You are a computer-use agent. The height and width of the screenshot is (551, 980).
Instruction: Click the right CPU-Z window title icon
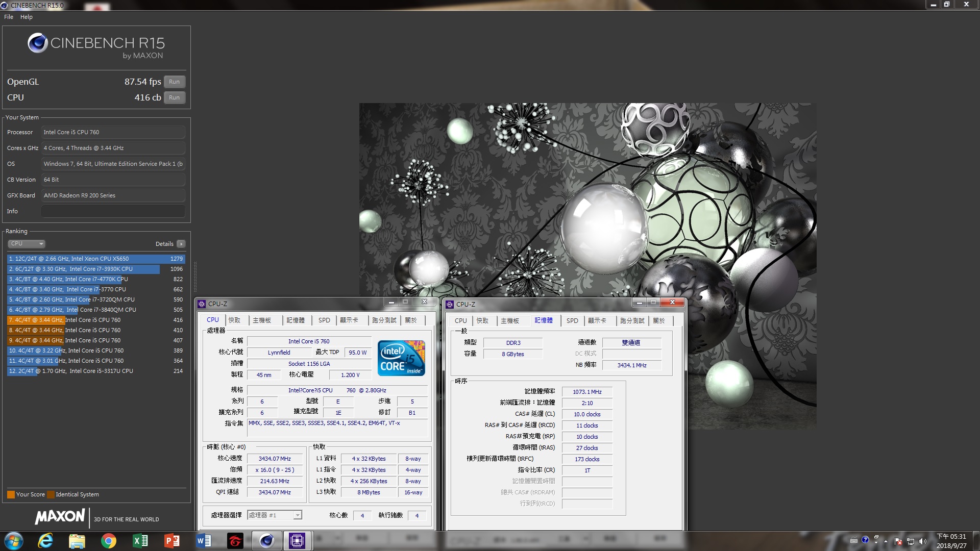coord(450,305)
